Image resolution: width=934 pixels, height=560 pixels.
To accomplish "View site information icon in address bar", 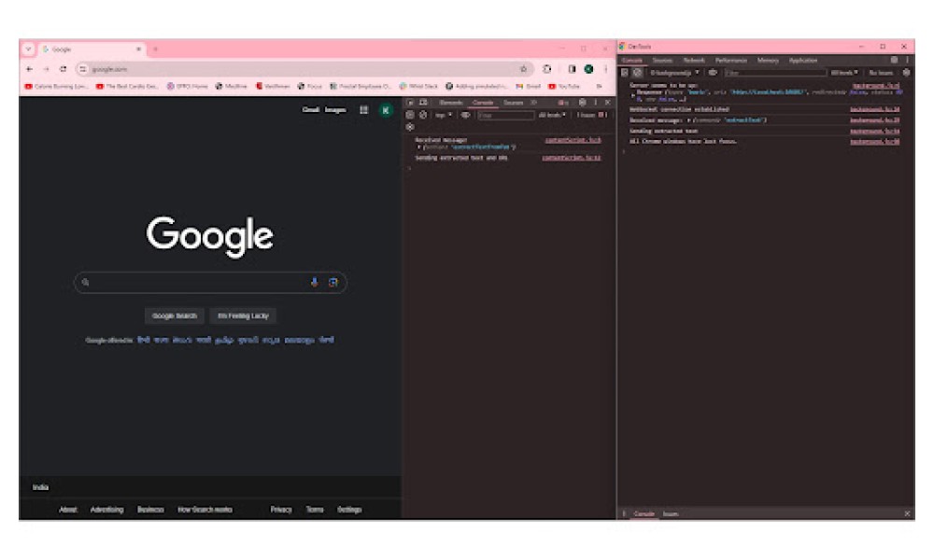I will [x=83, y=69].
